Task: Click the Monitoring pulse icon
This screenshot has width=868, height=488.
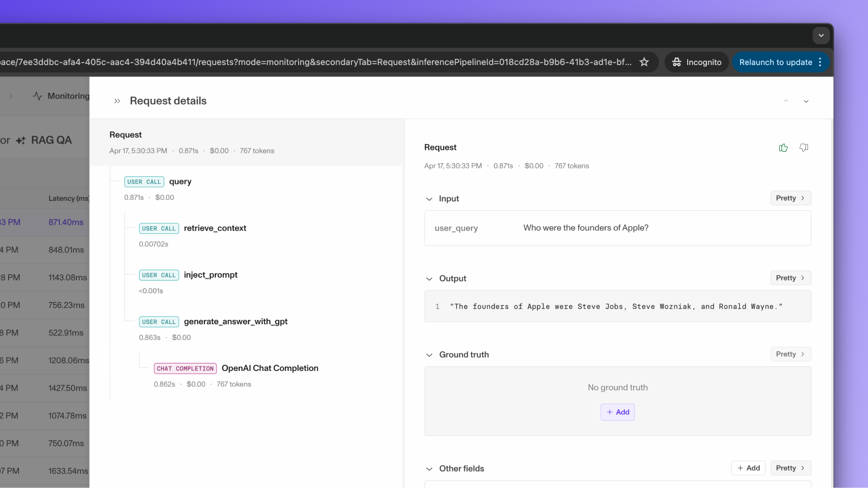Action: coord(38,96)
